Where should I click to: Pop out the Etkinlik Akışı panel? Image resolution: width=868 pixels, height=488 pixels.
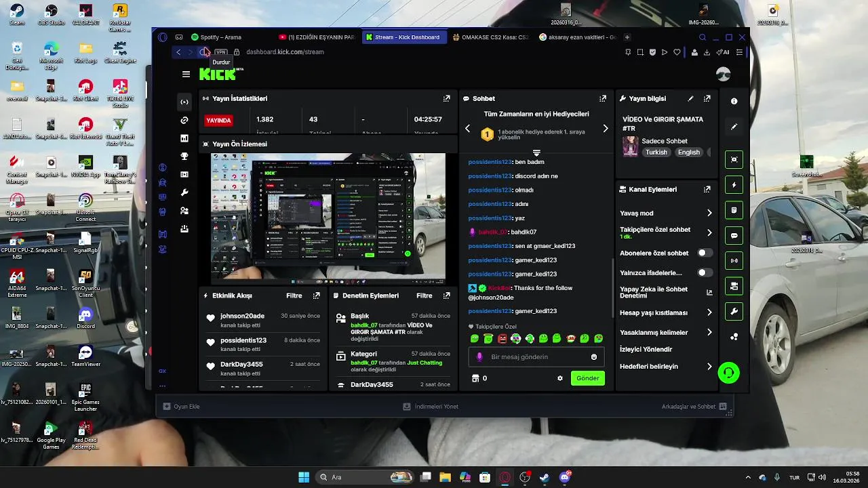tap(316, 296)
